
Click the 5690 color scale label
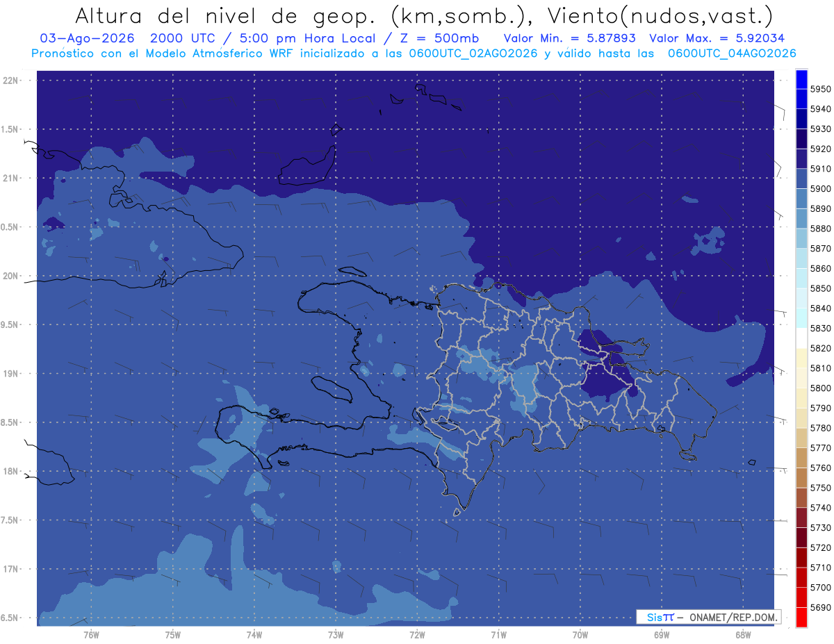coord(820,607)
